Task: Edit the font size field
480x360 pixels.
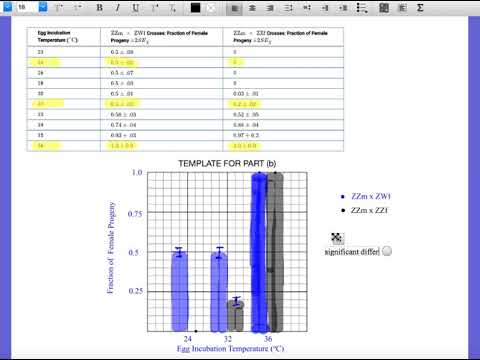Action: pyautogui.click(x=27, y=7)
